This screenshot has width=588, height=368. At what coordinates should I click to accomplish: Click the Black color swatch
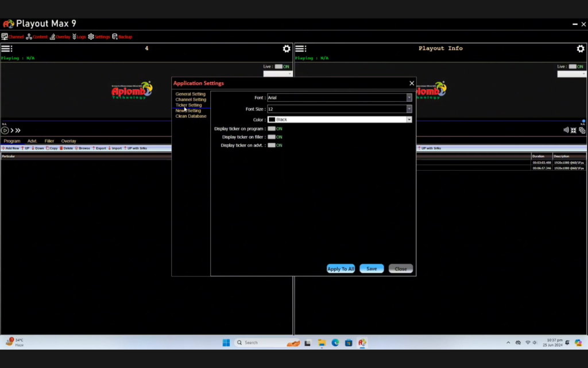(272, 120)
